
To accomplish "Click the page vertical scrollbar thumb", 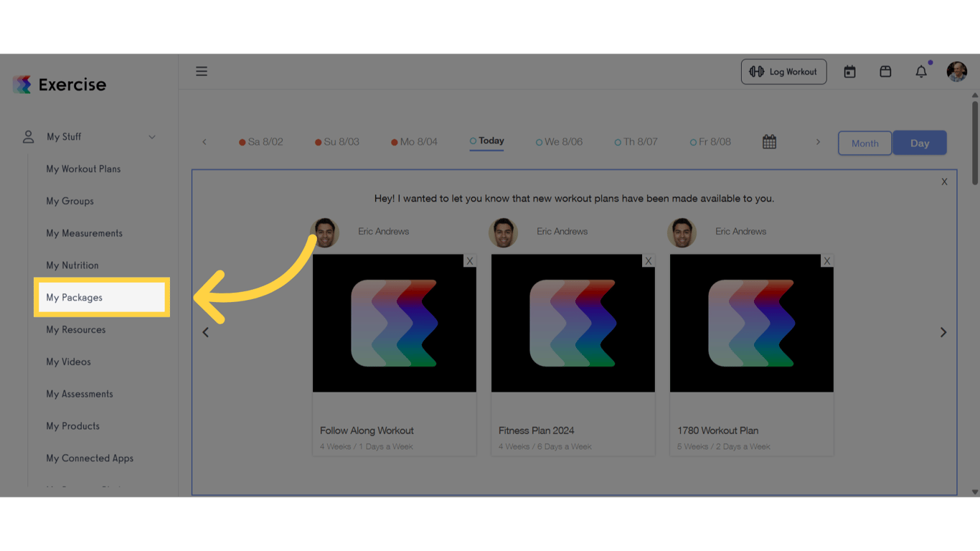I will (x=975, y=142).
